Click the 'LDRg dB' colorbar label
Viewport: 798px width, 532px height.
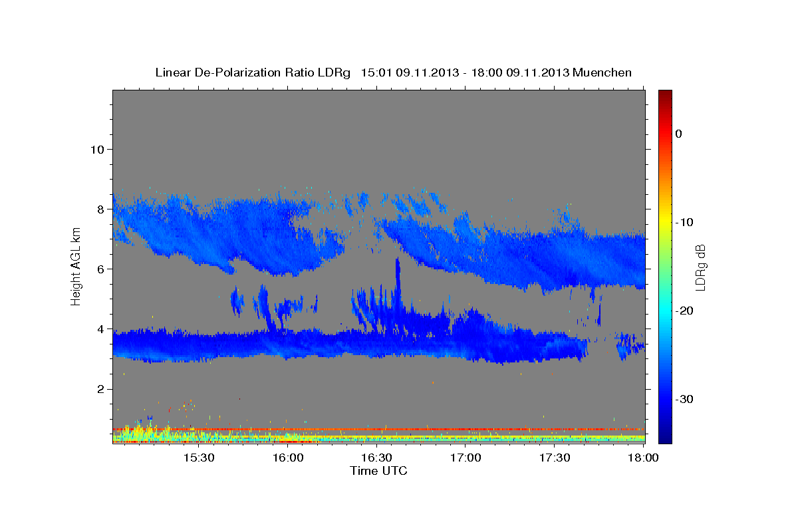[700, 267]
